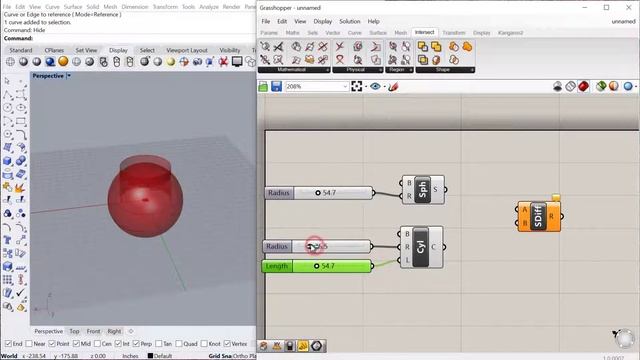Click the yellow sphere icon in Display toolbar

pyautogui.click(x=171, y=62)
